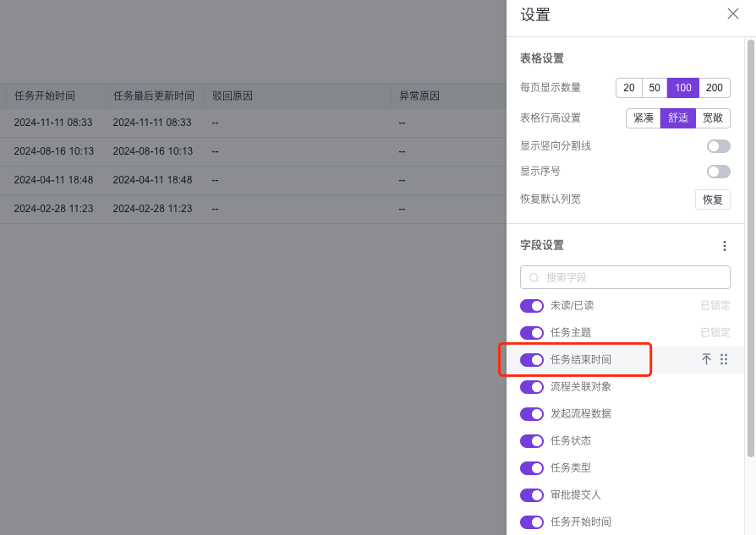Click the magnifier icon in the field search box
This screenshot has width=756, height=535.
tap(533, 277)
